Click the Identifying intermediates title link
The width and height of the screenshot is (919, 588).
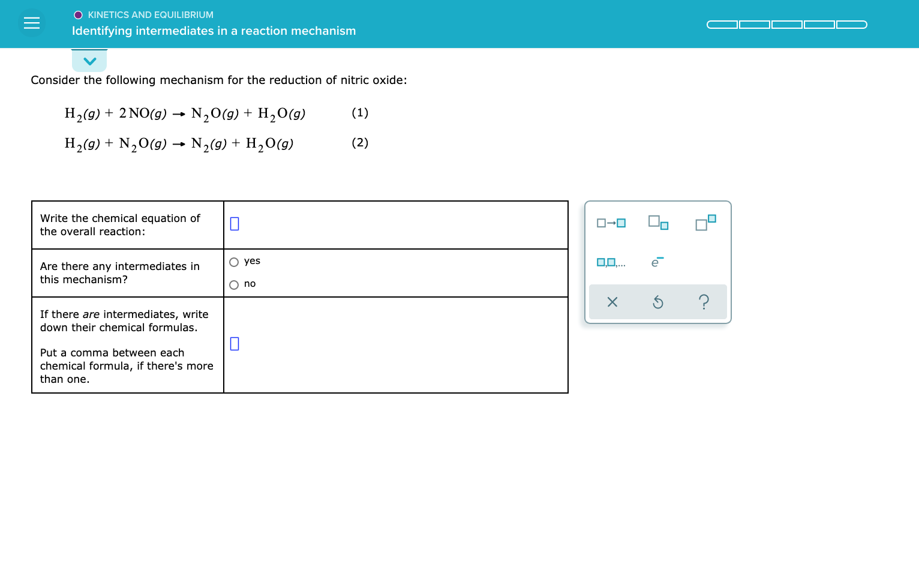[x=214, y=31]
